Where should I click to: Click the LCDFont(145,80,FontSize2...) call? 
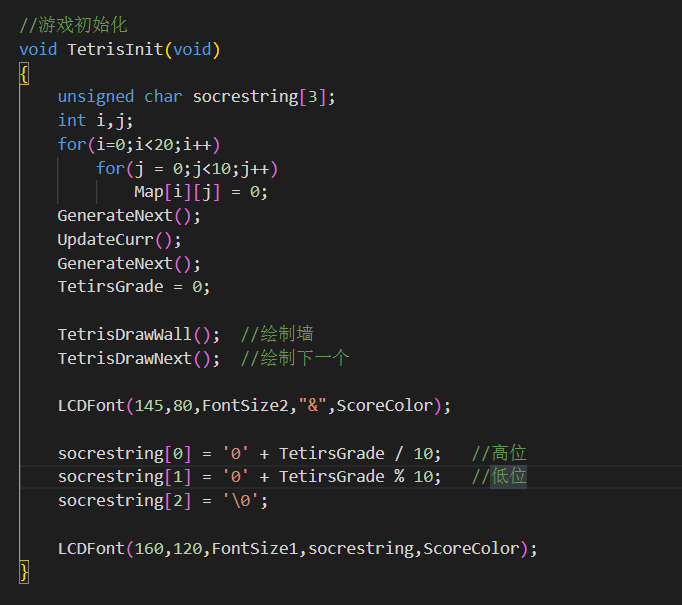click(254, 406)
